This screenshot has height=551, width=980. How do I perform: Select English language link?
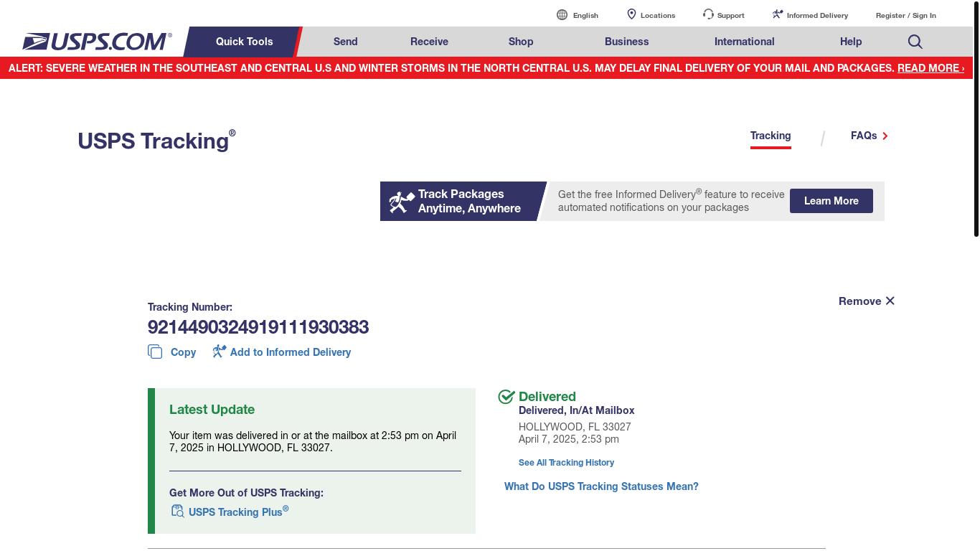pyautogui.click(x=585, y=15)
